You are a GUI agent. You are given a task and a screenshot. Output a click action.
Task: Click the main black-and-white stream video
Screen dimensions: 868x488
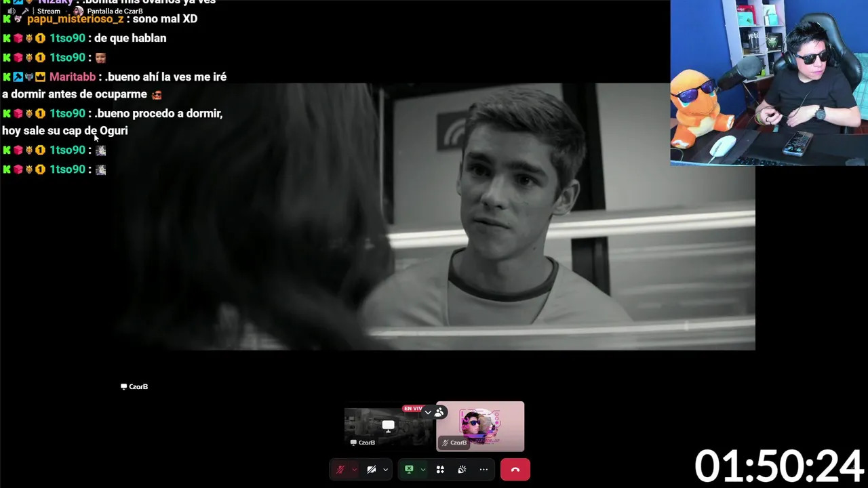434,217
